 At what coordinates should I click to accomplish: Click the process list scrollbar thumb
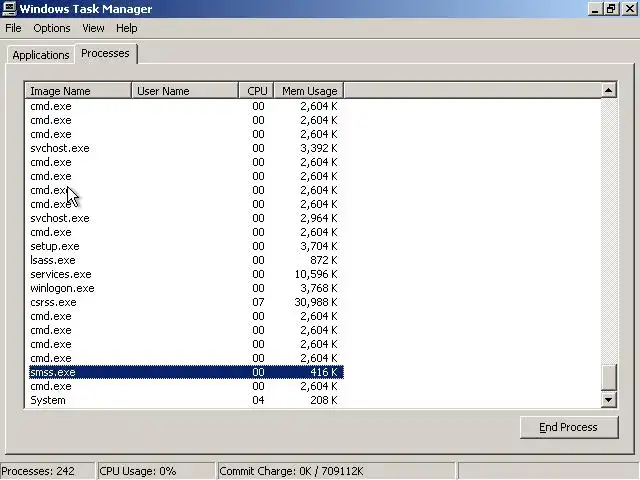[609, 378]
